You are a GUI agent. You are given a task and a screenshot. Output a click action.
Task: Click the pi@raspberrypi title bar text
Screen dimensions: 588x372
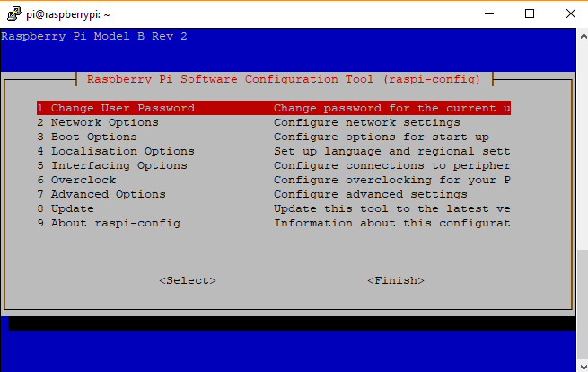pos(68,14)
